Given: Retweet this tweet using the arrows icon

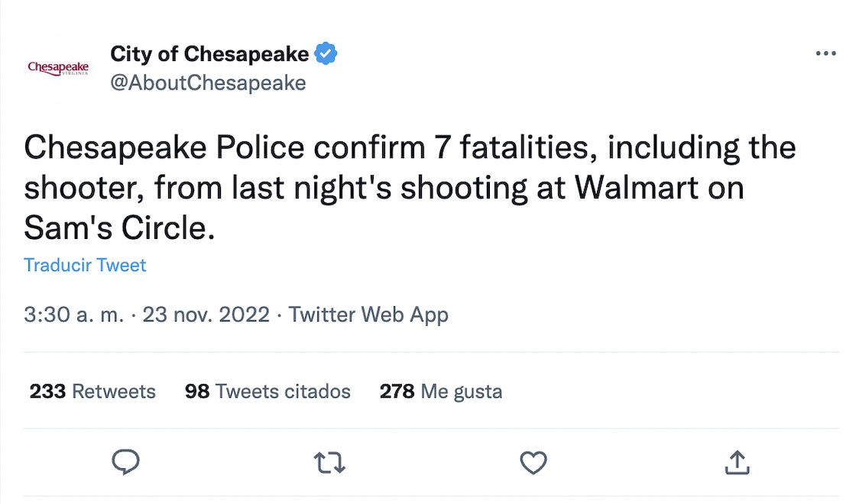Looking at the screenshot, I should (x=329, y=462).
